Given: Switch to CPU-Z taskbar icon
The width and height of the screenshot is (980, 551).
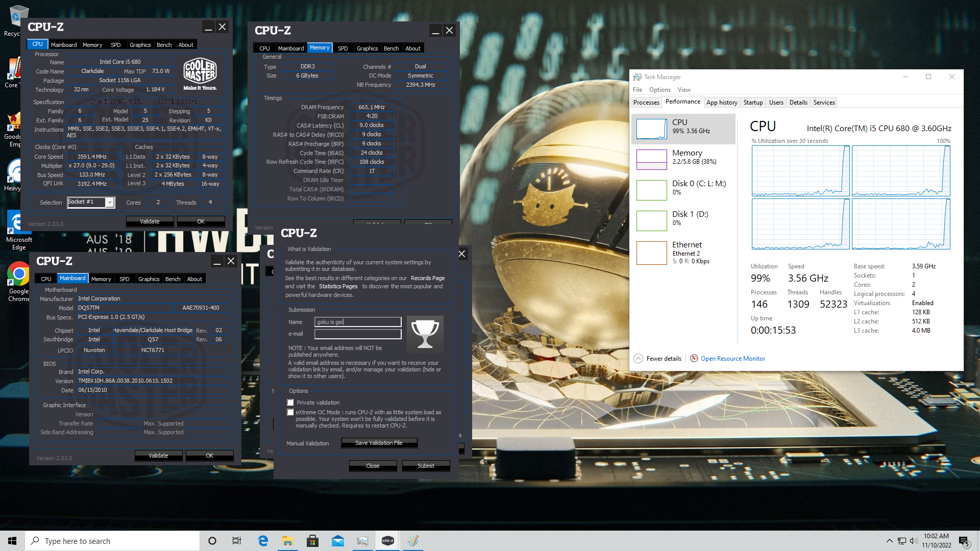Looking at the screenshot, I should 387,541.
